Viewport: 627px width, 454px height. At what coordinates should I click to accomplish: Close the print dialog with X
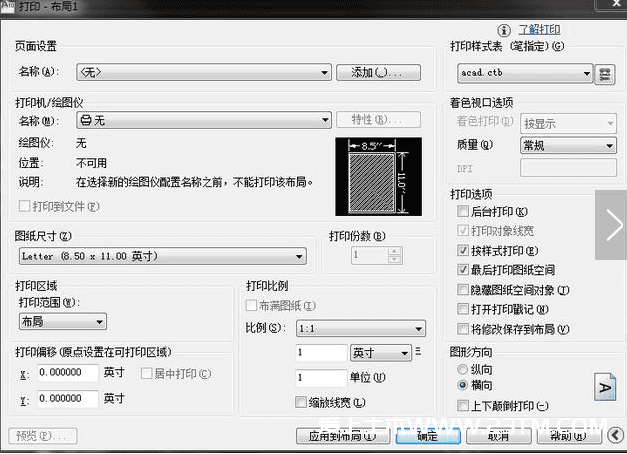(611, 7)
